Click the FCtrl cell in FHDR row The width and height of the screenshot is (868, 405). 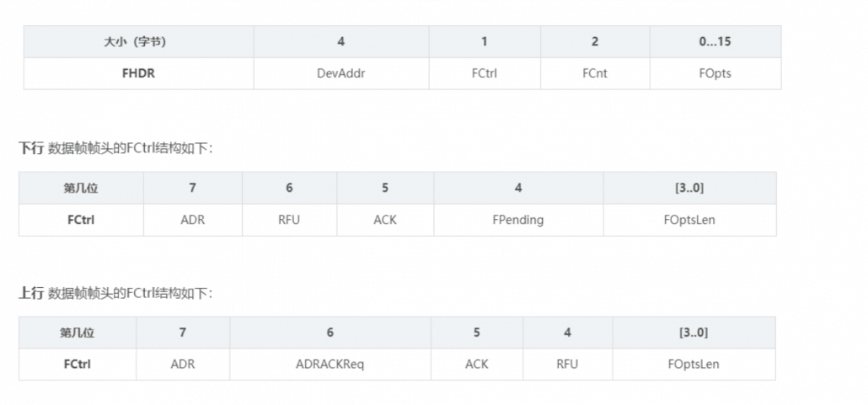pos(485,73)
